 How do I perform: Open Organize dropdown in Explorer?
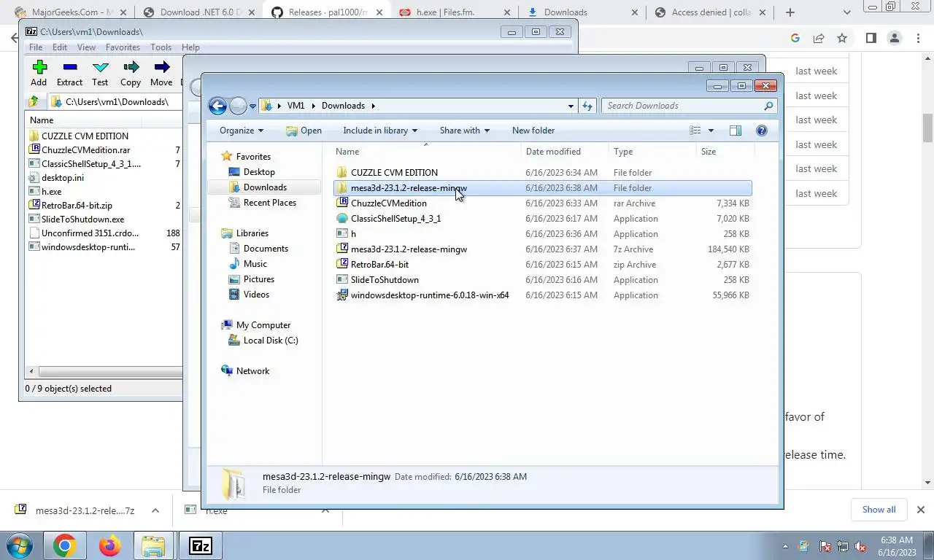(242, 131)
